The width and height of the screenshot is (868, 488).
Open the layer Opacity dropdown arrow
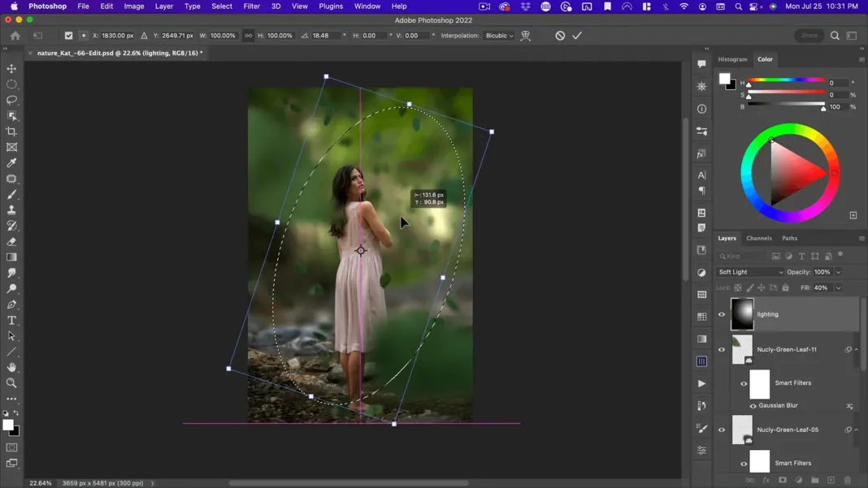point(839,272)
